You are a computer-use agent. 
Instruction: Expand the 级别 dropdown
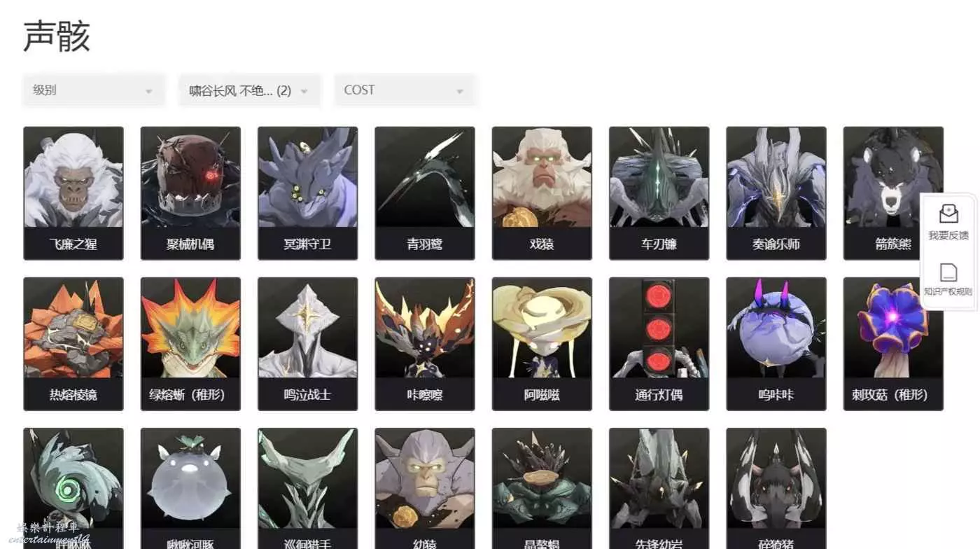coord(94,90)
